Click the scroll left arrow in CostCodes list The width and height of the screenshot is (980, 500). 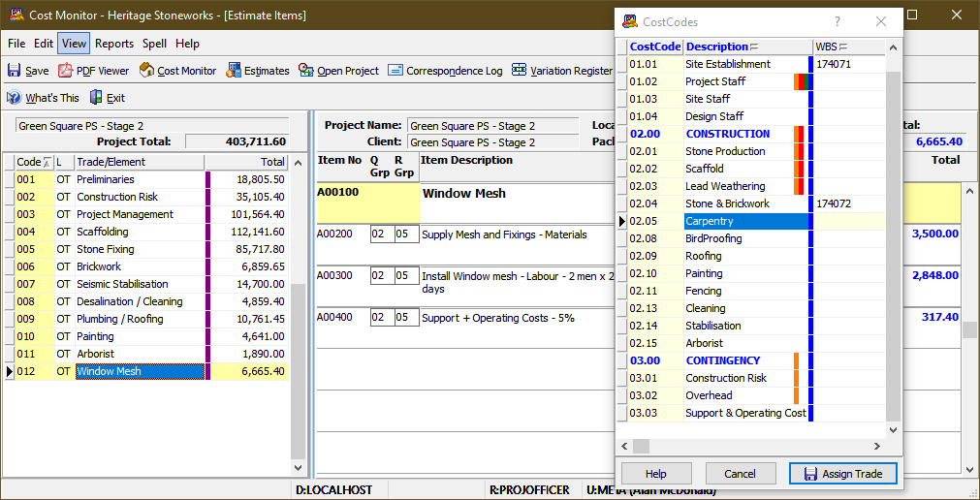pos(623,447)
